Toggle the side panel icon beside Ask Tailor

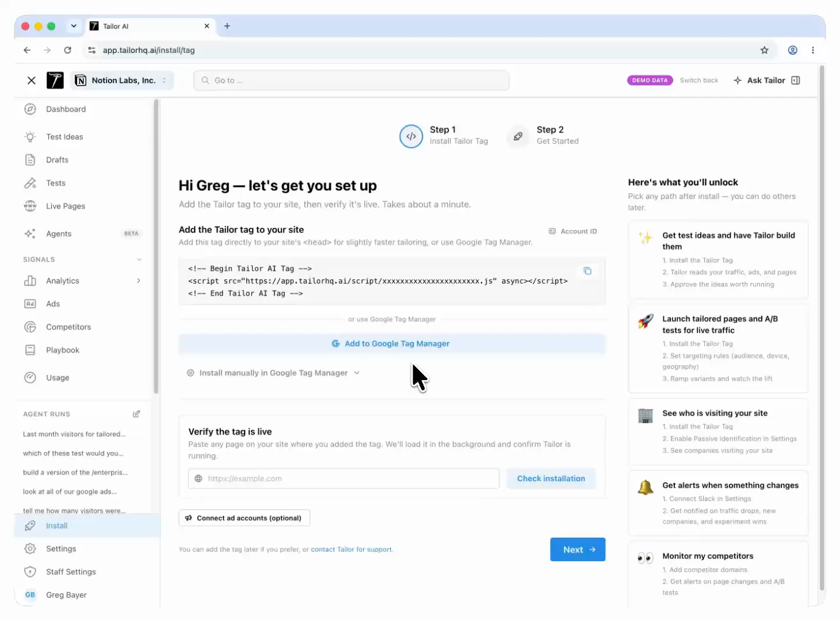(x=796, y=80)
